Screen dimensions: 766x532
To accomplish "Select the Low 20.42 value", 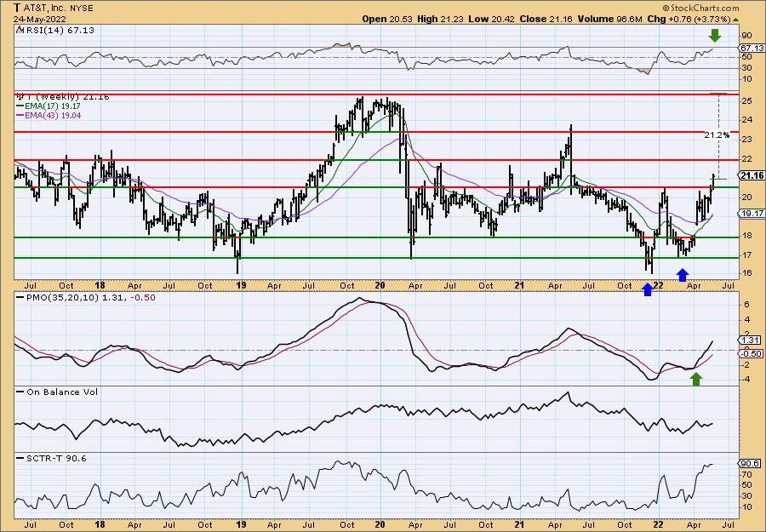I will coord(491,19).
